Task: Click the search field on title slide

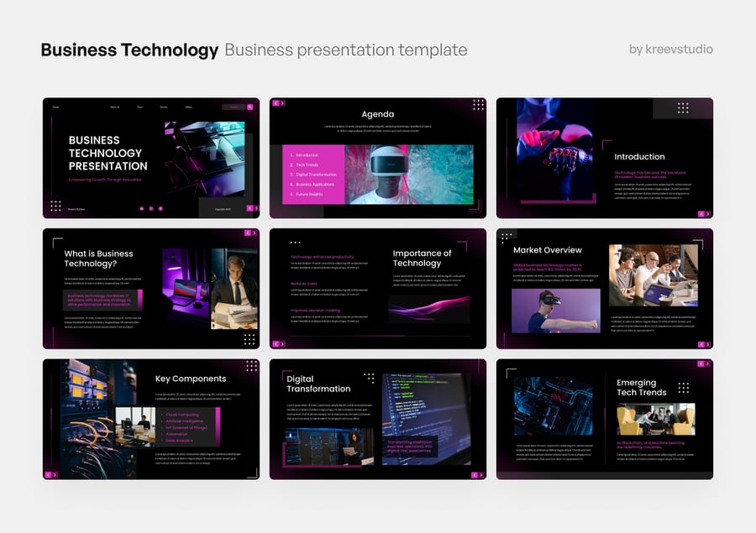Action: (x=234, y=107)
